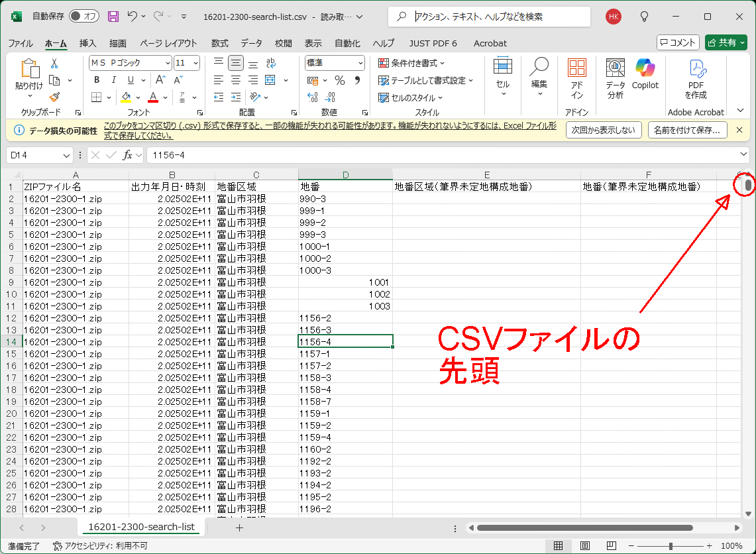756x554 pixels.
Task: Click the zoom slider in status bar
Action: coord(671,546)
